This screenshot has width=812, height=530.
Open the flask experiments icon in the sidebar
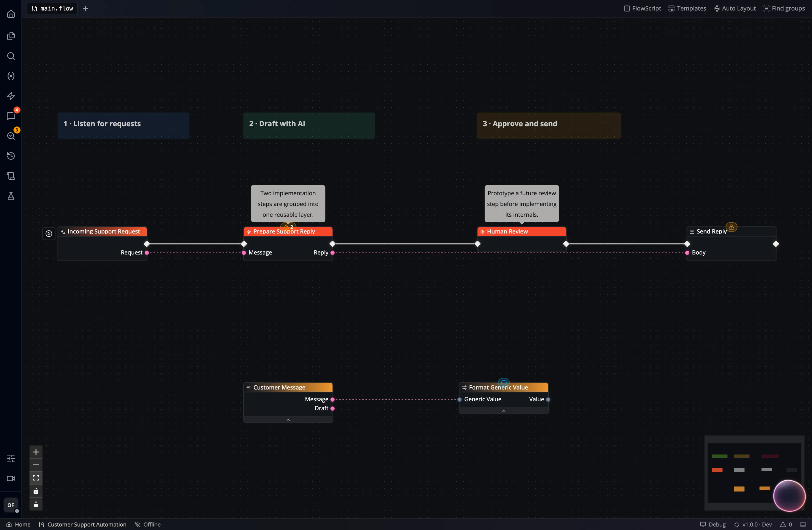tap(11, 196)
